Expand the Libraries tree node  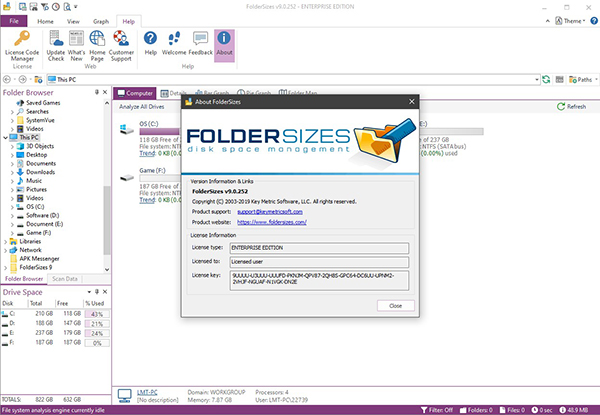click(x=5, y=242)
